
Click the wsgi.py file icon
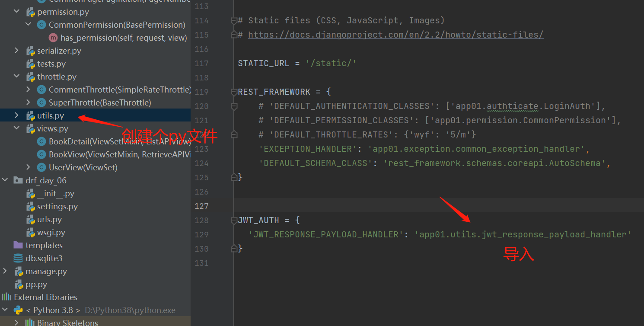tap(30, 233)
